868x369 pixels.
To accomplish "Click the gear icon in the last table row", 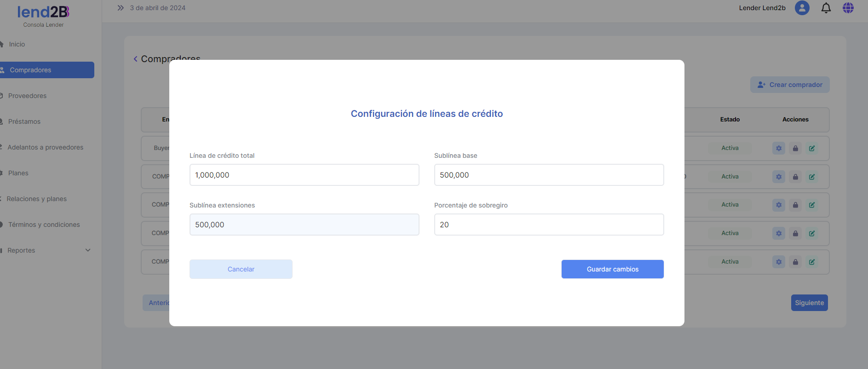I will (778, 262).
